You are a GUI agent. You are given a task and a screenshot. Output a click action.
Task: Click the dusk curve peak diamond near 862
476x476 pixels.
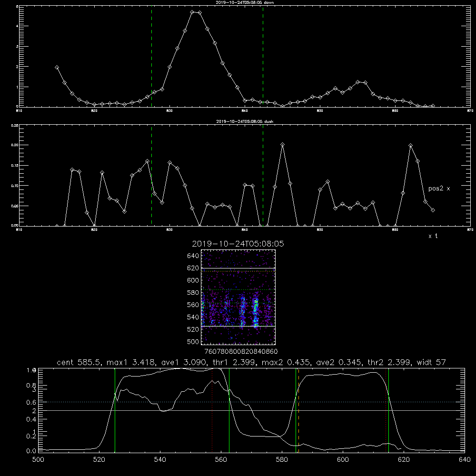(x=411, y=146)
